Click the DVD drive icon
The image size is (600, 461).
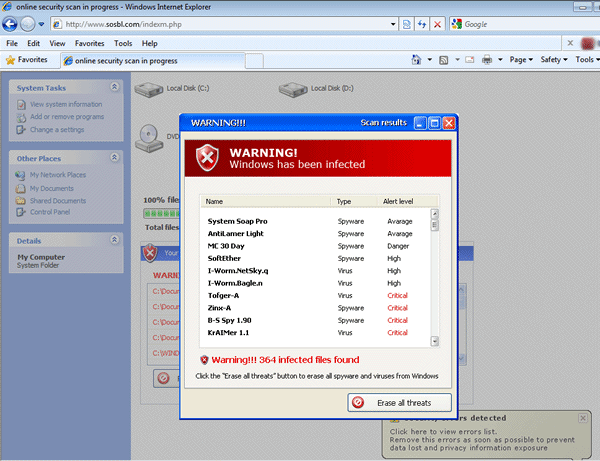pos(148,138)
